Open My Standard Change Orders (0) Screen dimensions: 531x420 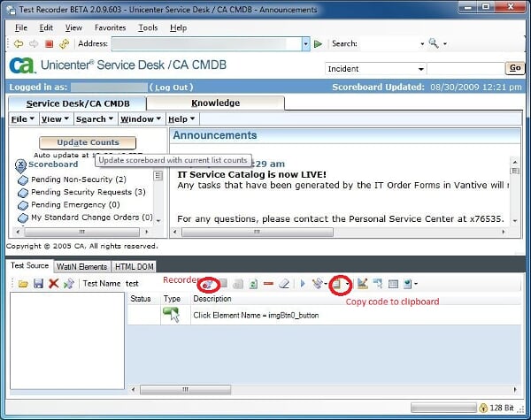(x=92, y=218)
